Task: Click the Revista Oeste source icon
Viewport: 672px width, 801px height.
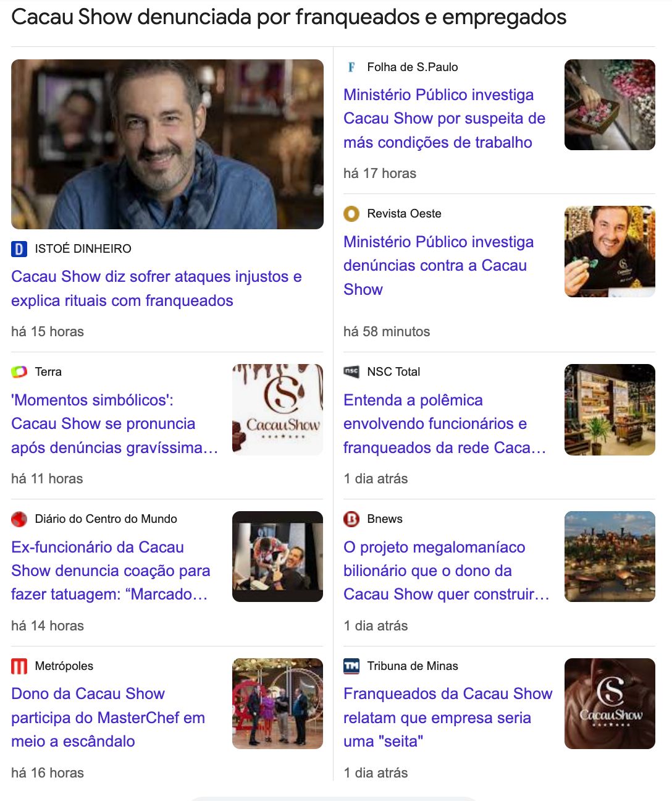Action: click(x=351, y=214)
